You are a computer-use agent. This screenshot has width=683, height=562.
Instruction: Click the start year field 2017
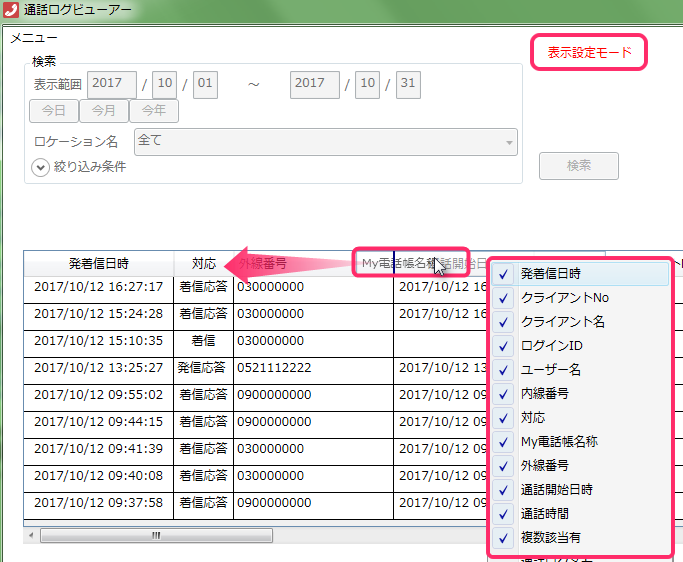[112, 85]
